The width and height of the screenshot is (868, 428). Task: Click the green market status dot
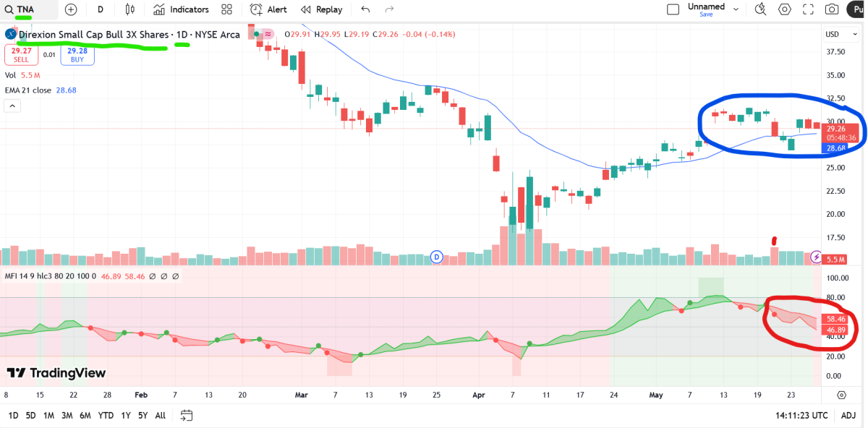256,34
